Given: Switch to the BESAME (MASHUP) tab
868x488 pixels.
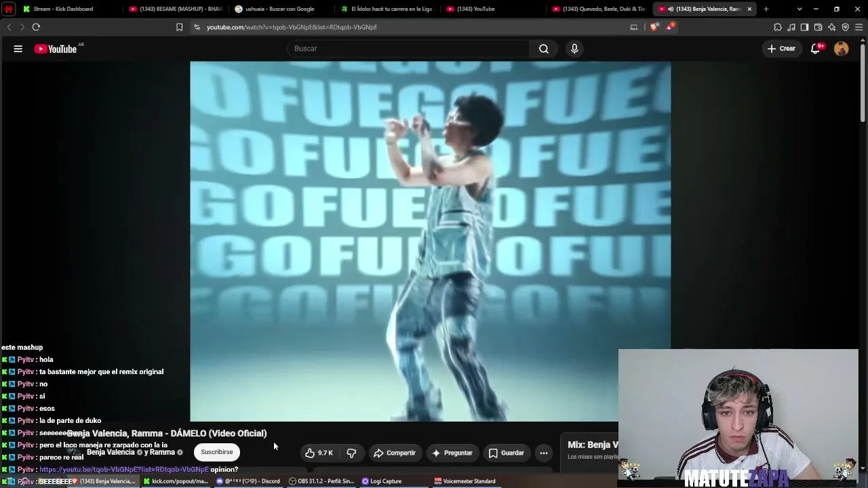Looking at the screenshot, I should tap(176, 9).
